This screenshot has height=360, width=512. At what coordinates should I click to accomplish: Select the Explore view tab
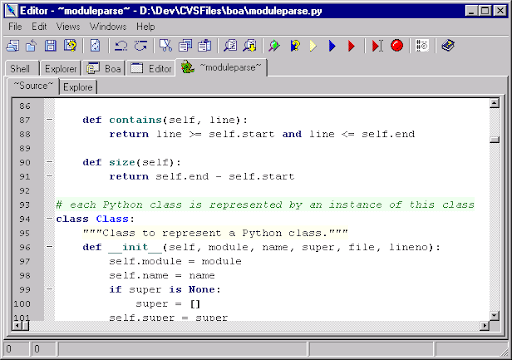(x=78, y=87)
